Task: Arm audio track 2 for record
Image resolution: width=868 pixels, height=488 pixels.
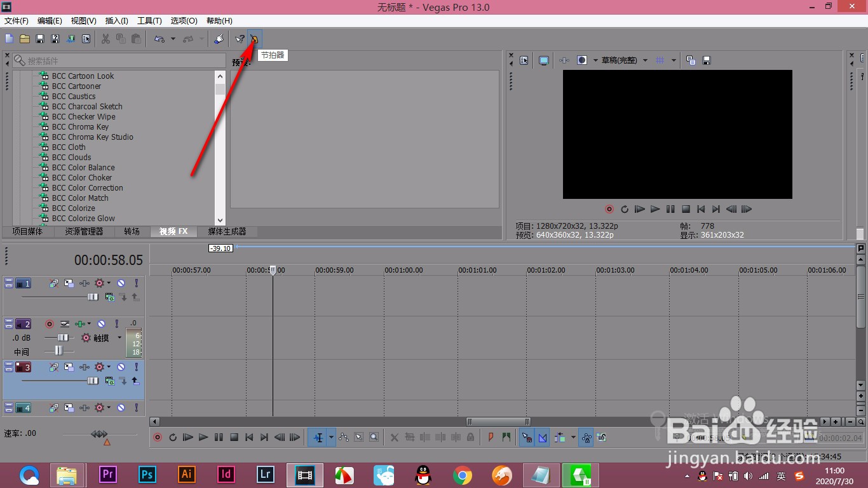Action: 49,323
